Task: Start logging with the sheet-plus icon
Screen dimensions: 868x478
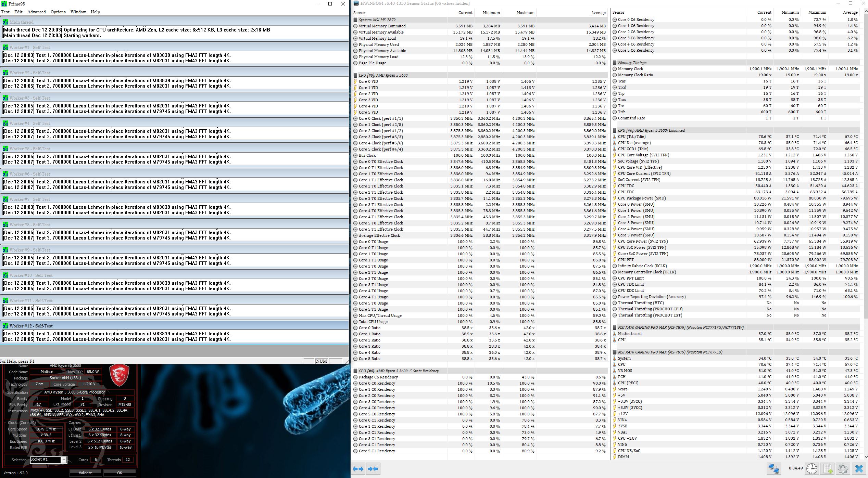Action: pyautogui.click(x=828, y=468)
